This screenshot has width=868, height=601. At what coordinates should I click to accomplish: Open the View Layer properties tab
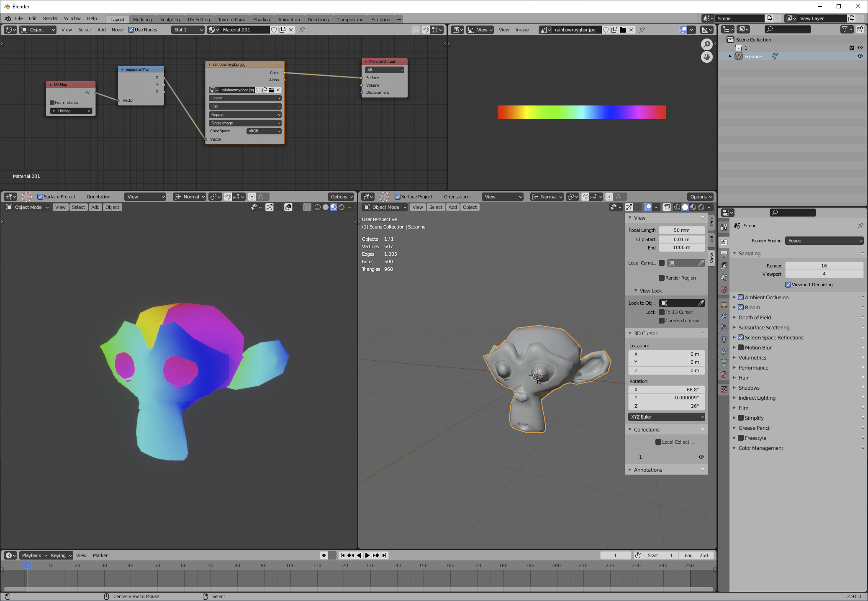724,265
